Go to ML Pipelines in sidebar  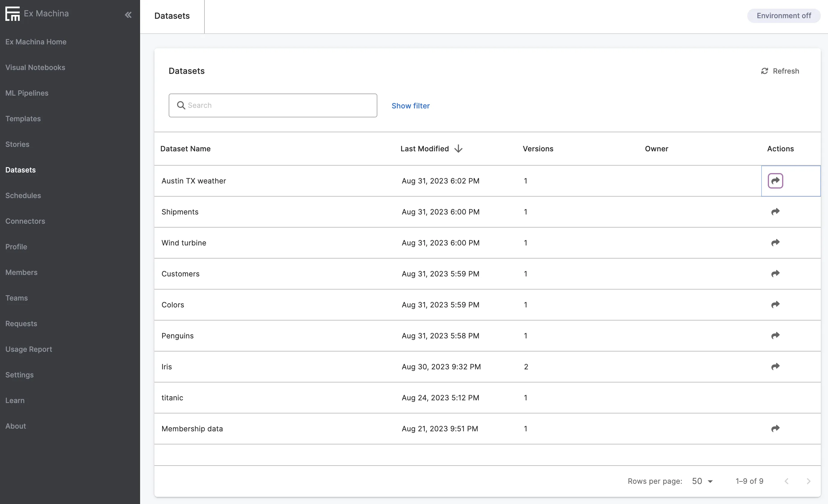(x=27, y=93)
